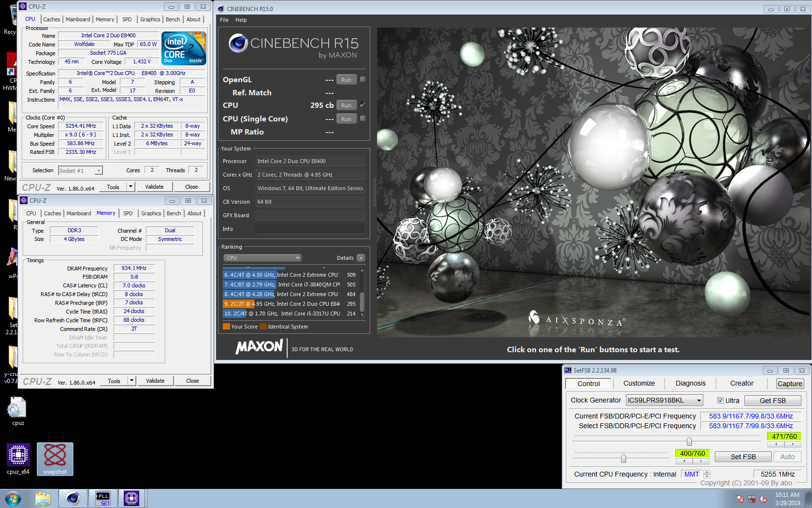Open Details arrow in Ranking panel

pos(361,258)
